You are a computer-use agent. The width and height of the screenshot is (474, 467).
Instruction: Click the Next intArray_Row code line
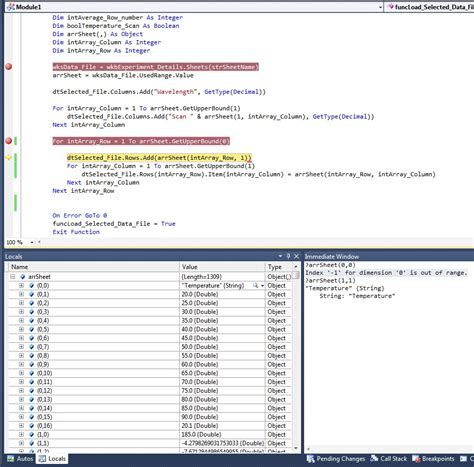[x=83, y=191]
